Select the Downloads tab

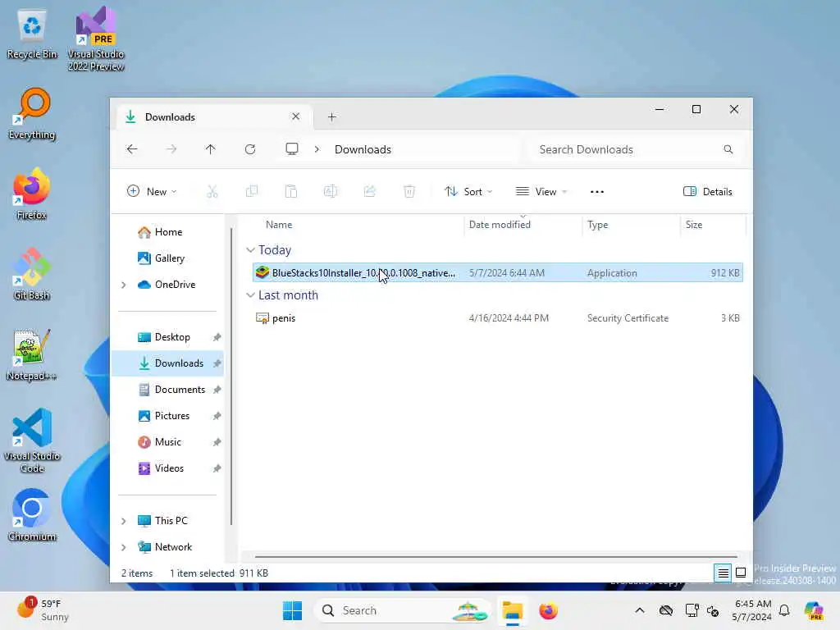click(x=214, y=116)
